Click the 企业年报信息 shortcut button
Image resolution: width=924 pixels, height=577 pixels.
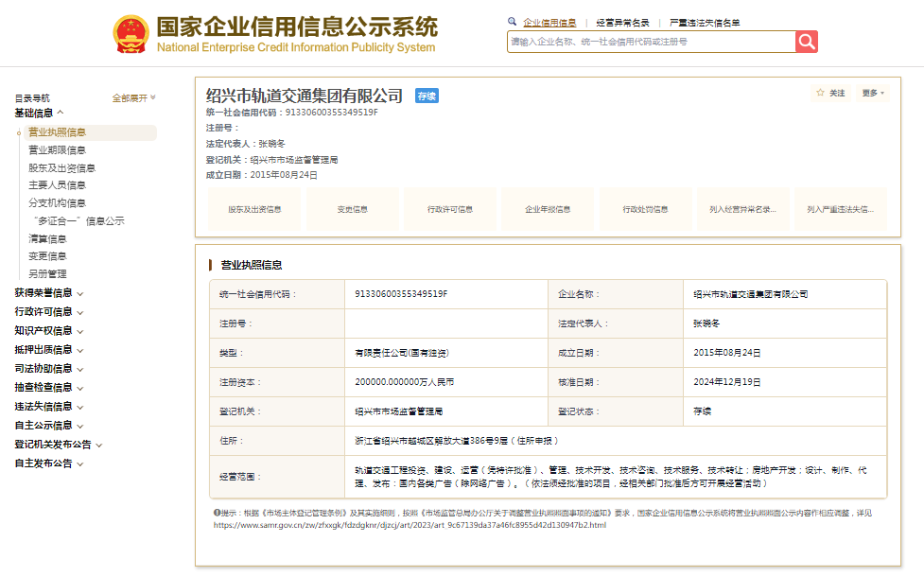click(x=548, y=209)
